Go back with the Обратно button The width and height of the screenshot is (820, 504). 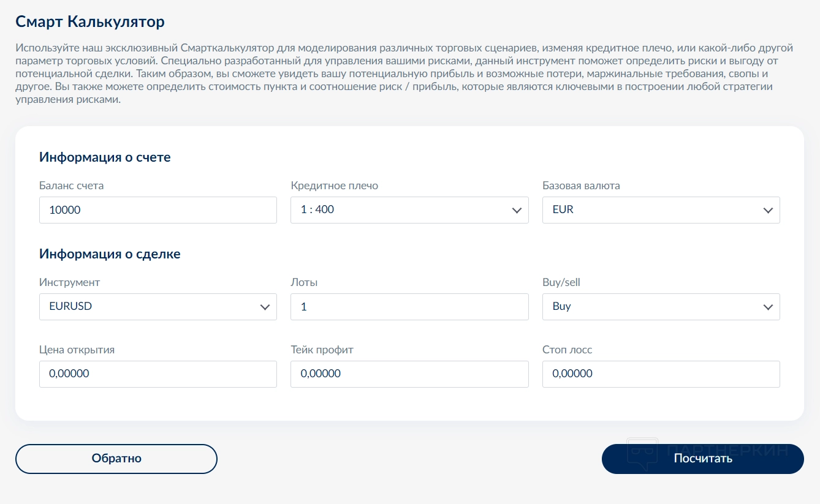pos(116,459)
